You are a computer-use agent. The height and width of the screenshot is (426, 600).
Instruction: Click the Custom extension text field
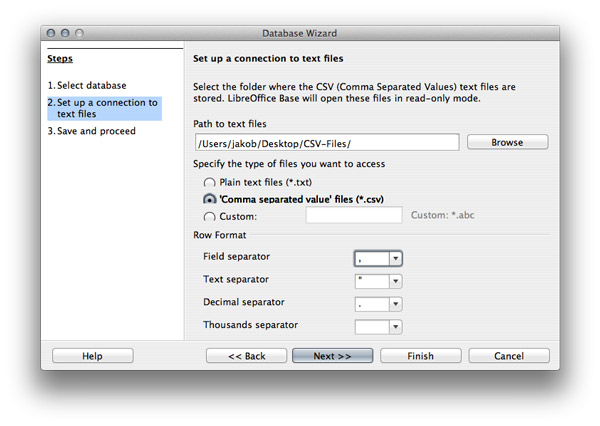coord(354,215)
